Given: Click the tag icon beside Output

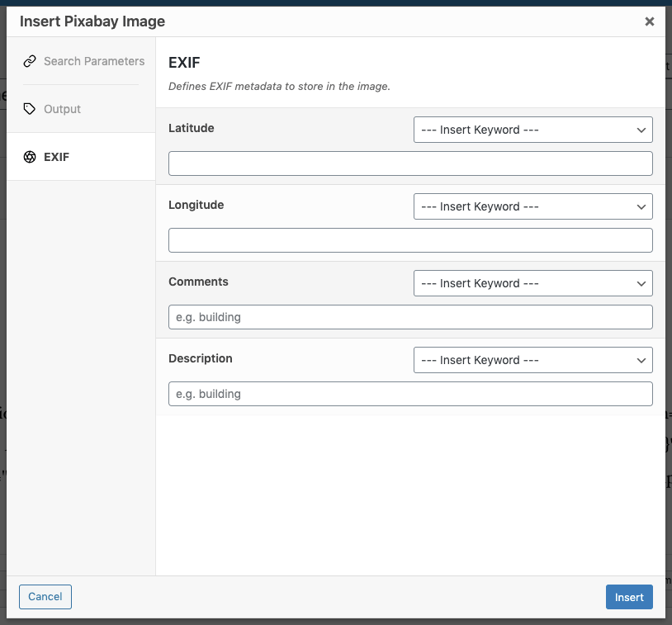Looking at the screenshot, I should [x=30, y=109].
